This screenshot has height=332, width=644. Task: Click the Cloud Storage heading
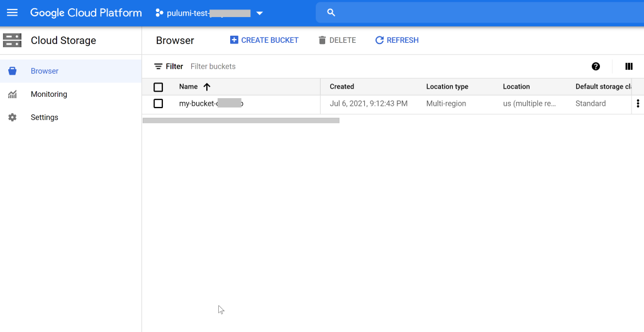64,40
